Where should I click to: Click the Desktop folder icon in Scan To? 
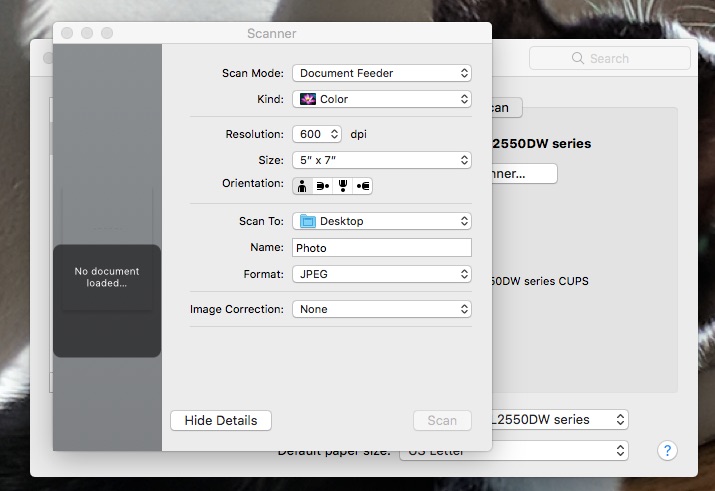click(308, 221)
